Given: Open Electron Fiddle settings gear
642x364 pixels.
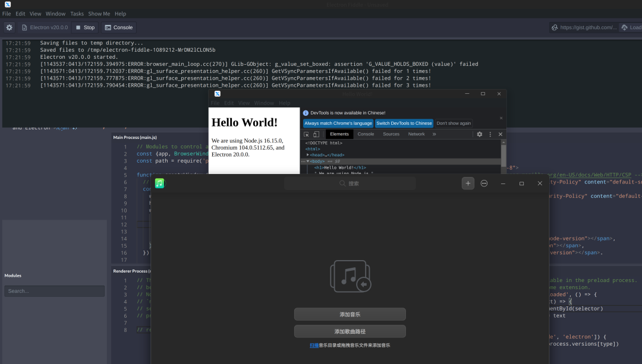Looking at the screenshot, I should pos(9,27).
